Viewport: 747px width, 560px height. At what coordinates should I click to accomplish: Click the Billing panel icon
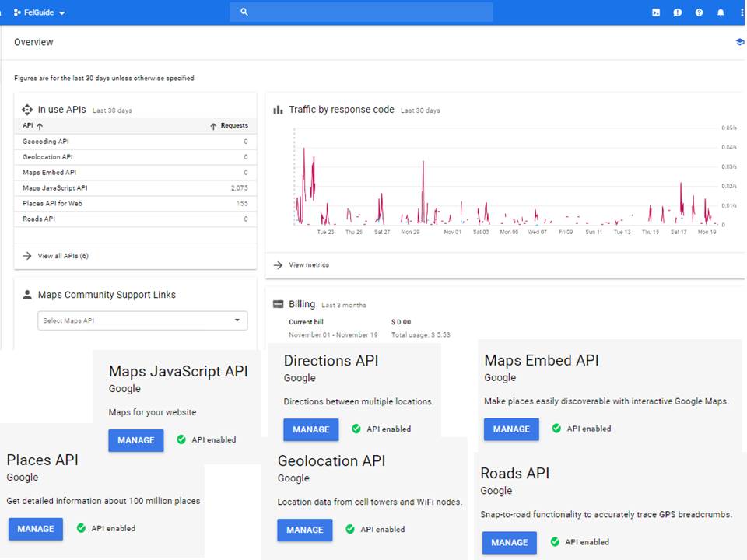click(279, 303)
